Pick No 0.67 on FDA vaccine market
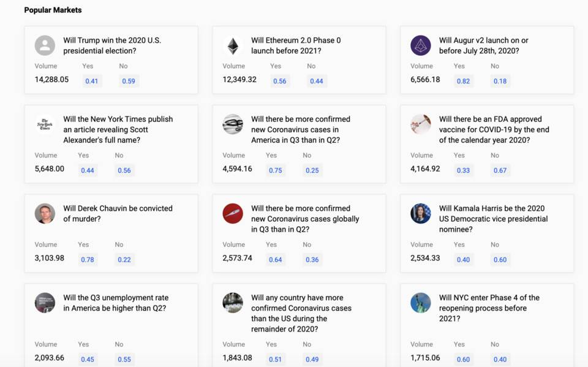Viewport: 588px width, 367px height. 500,170
